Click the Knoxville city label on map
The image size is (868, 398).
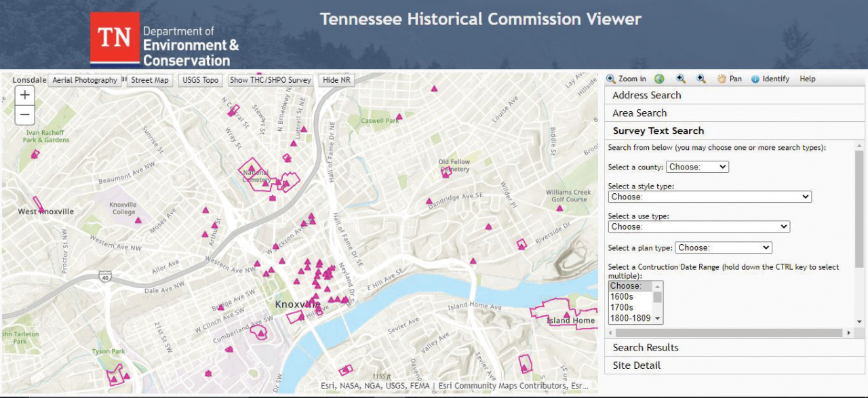tap(298, 304)
